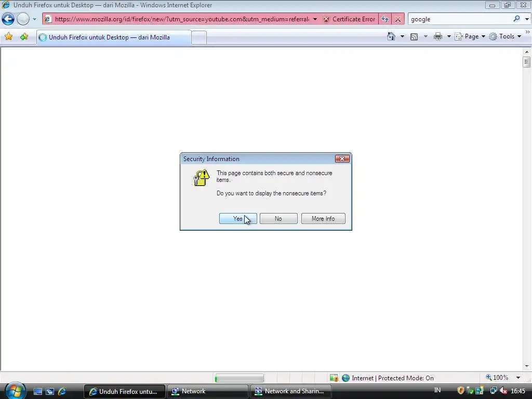This screenshot has width=532, height=399.
Task: Launch Internet Explorer from quick launch
Action: tap(62, 392)
